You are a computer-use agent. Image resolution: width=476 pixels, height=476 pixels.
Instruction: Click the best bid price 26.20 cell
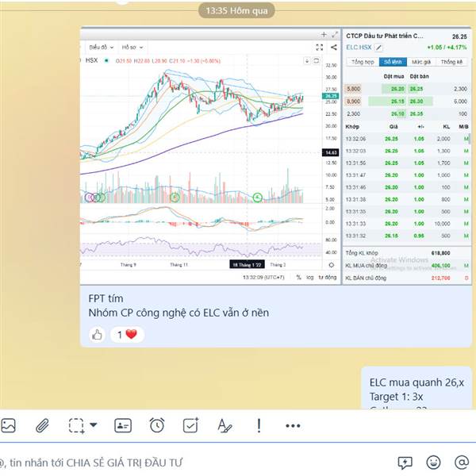click(394, 89)
